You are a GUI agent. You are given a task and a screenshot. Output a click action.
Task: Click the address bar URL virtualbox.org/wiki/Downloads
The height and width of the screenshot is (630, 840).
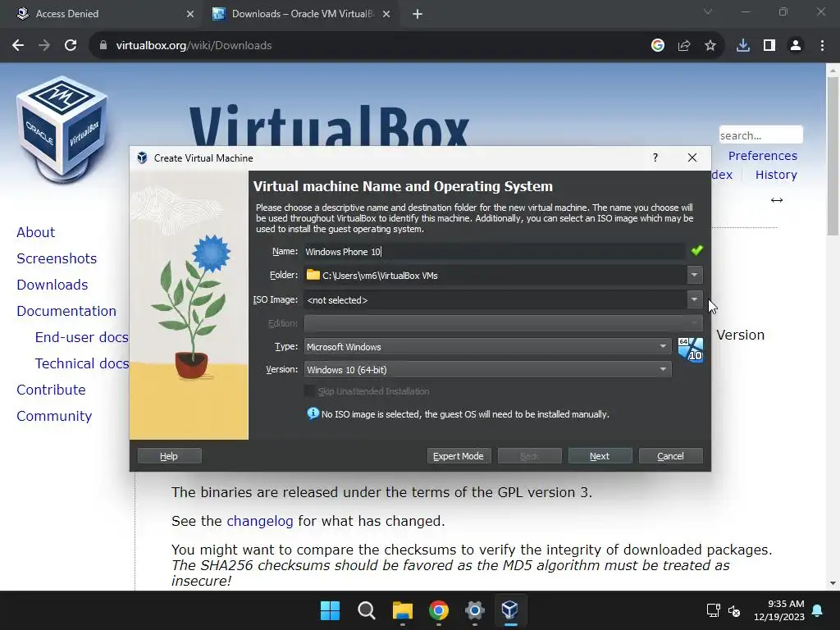coord(194,46)
